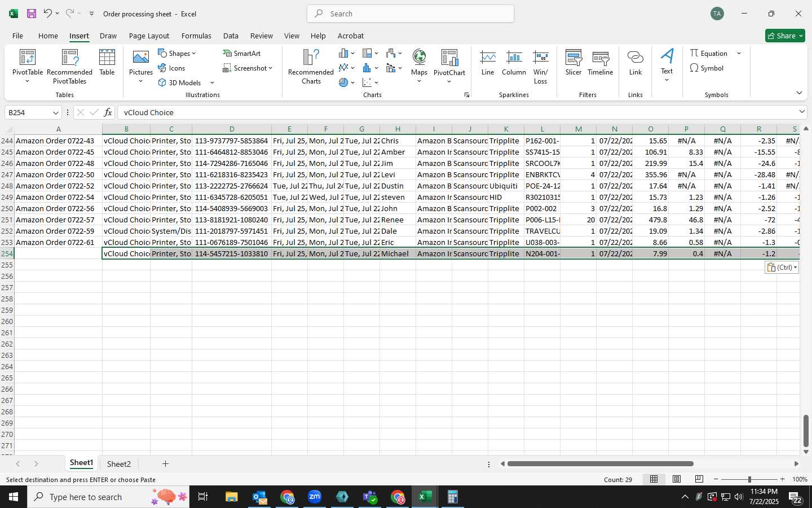Screen dimensions: 812x508
Task: Expand the formula bar
Action: point(802,112)
